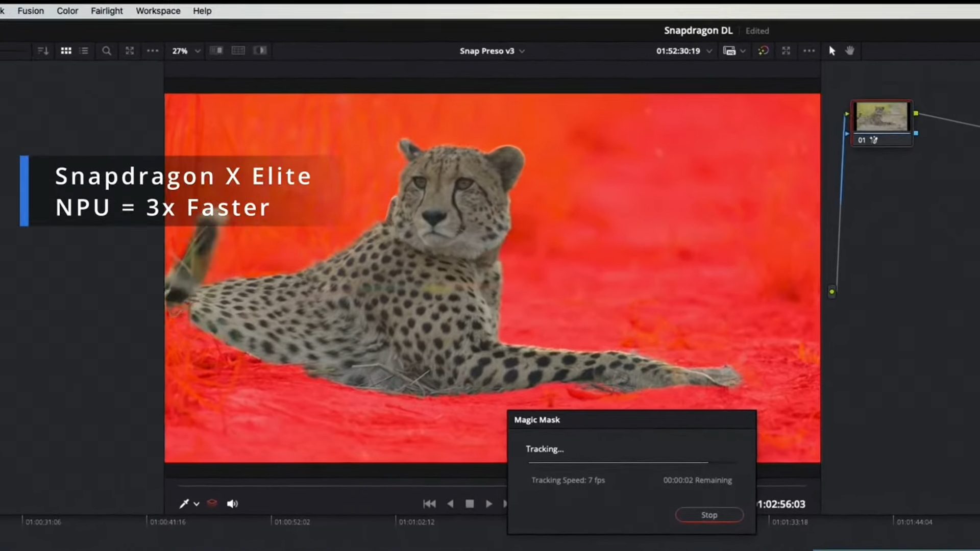The width and height of the screenshot is (980, 551).
Task: Click the bypass color grades icon
Action: [763, 51]
